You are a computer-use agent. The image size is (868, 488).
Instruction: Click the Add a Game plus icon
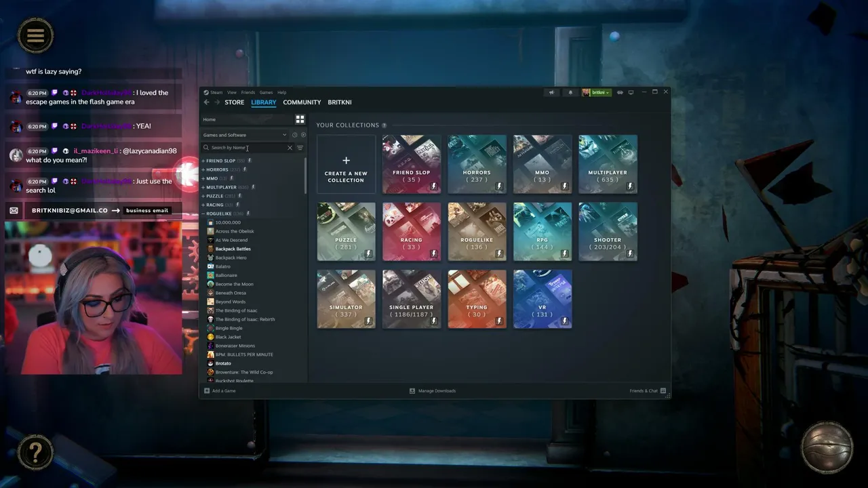pos(207,391)
